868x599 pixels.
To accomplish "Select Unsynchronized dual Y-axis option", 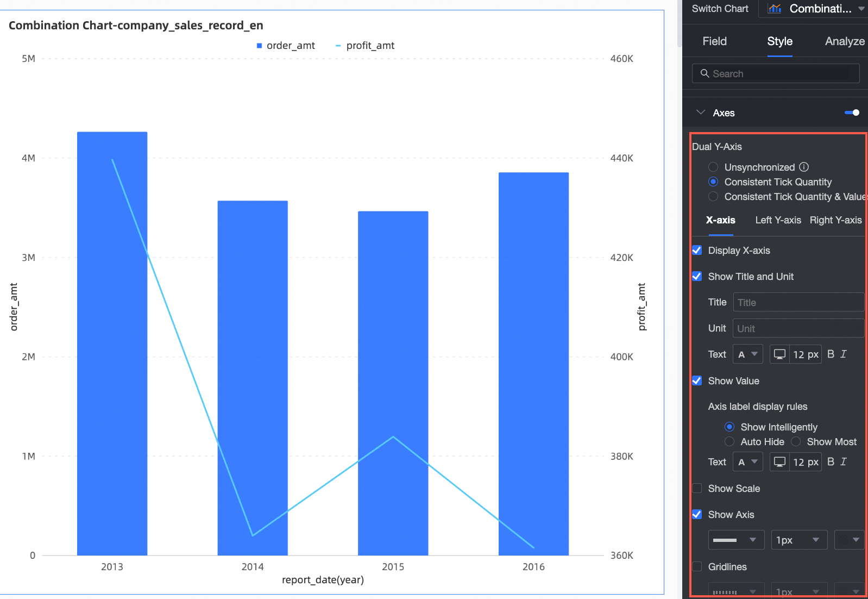I will 713,167.
